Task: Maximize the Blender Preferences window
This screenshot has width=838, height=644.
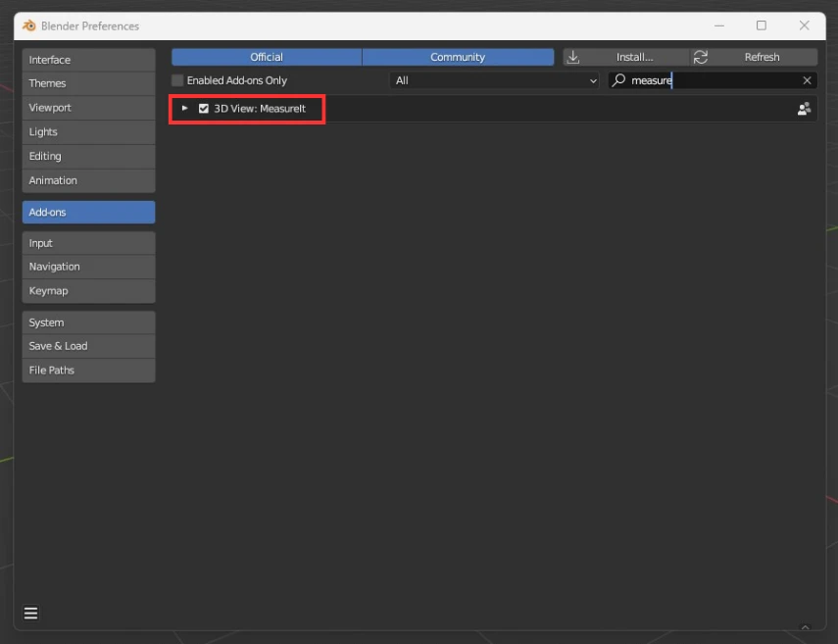Action: 762,25
